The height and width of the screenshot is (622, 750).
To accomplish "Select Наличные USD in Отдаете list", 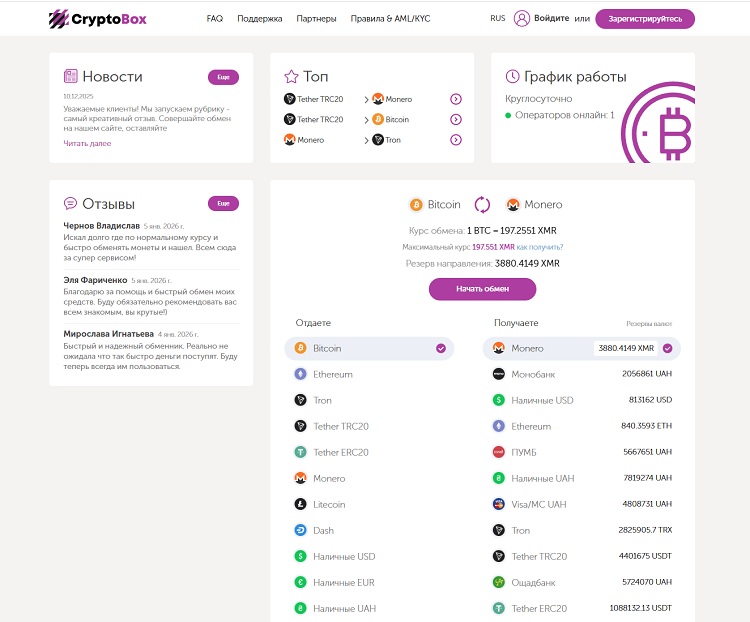I will 369,556.
